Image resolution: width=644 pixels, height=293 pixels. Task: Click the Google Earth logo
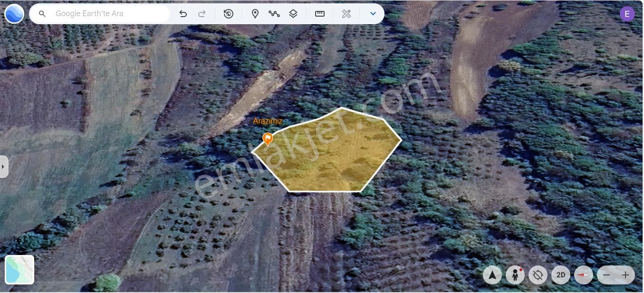(14, 13)
